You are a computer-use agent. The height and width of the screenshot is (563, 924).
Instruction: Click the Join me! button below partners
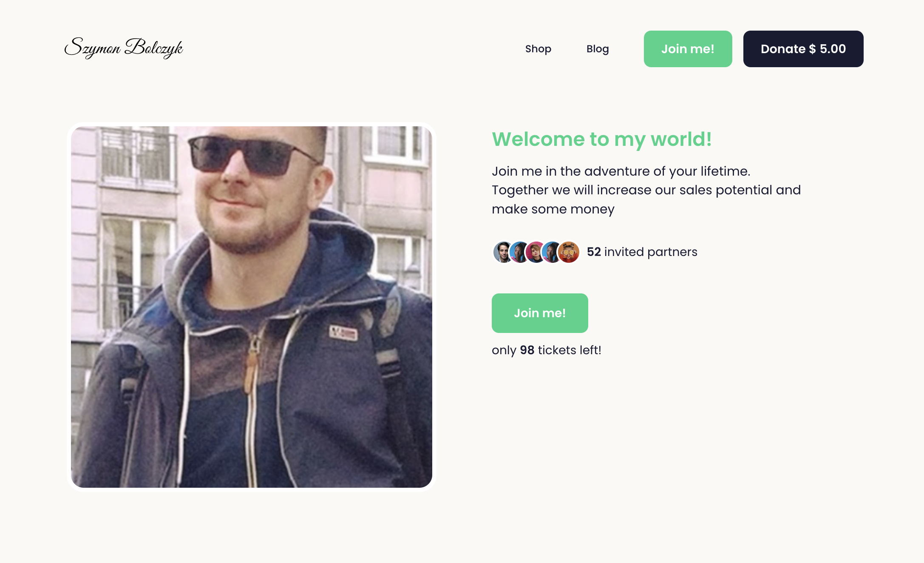[540, 313]
